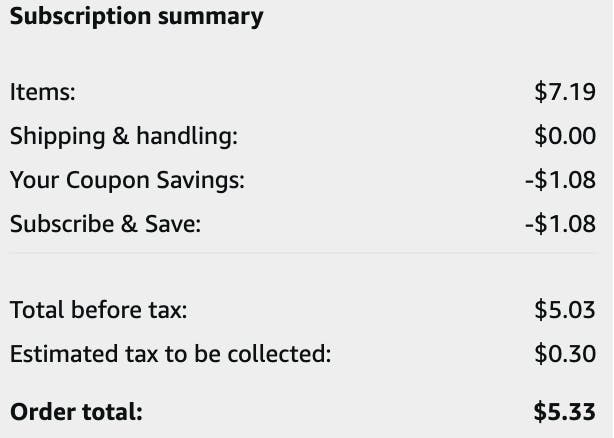The image size is (614, 438).
Task: Click the horizontal divider line above the totals
Action: [x=303, y=253]
